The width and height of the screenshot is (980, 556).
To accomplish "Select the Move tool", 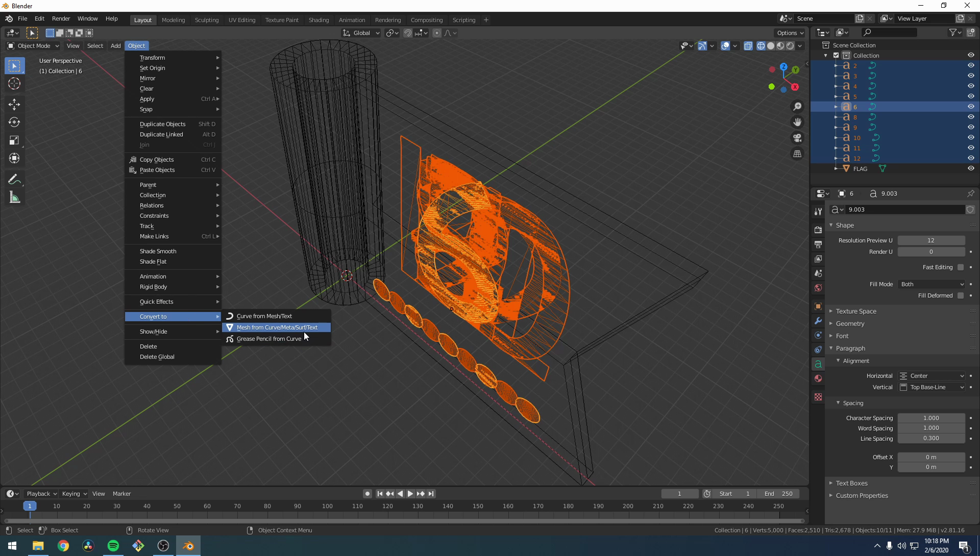I will pyautogui.click(x=14, y=105).
